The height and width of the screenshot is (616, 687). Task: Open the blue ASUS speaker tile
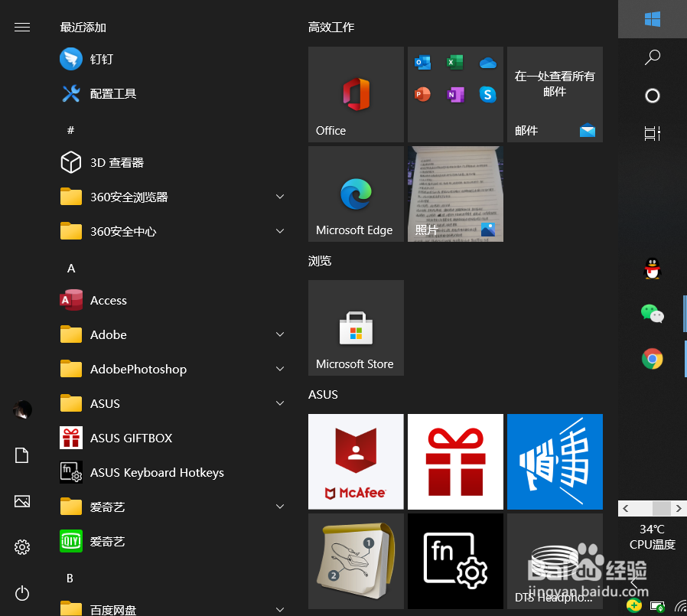(555, 461)
